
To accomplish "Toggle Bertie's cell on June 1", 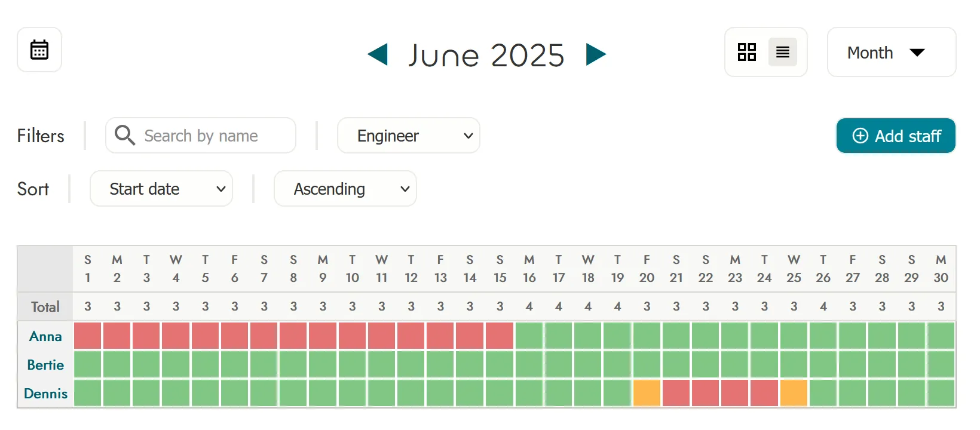I will point(87,364).
